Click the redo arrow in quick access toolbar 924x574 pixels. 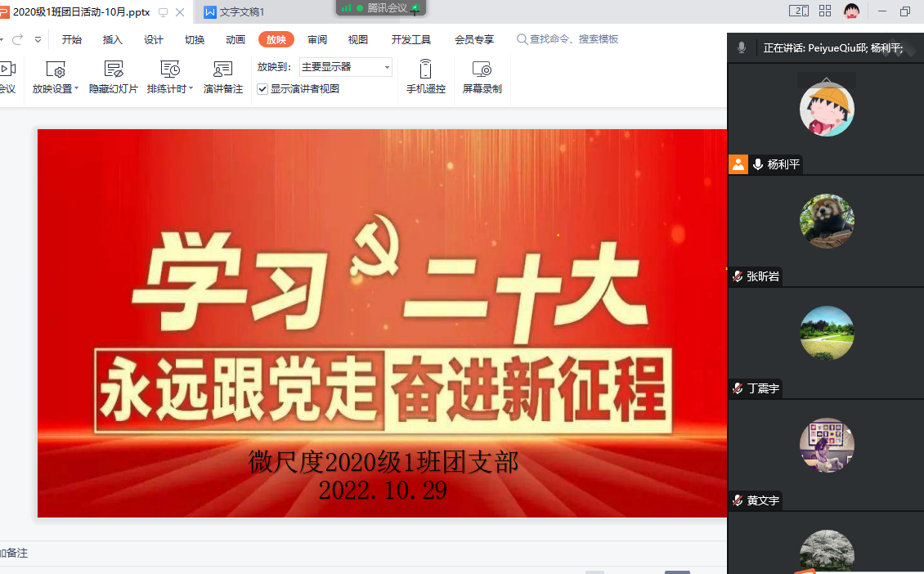click(x=18, y=39)
